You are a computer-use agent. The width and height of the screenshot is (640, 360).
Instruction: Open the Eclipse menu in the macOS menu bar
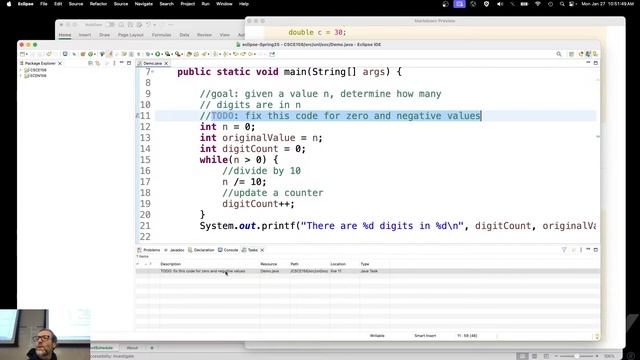(25, 4)
